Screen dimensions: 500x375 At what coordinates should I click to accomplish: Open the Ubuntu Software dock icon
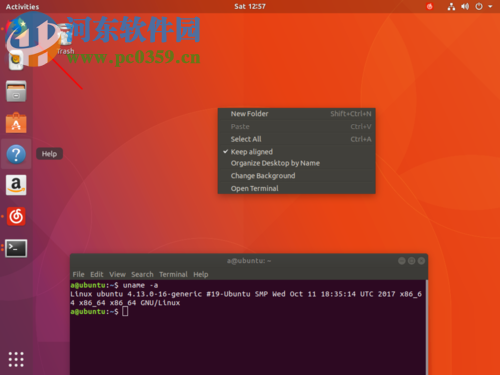click(16, 123)
